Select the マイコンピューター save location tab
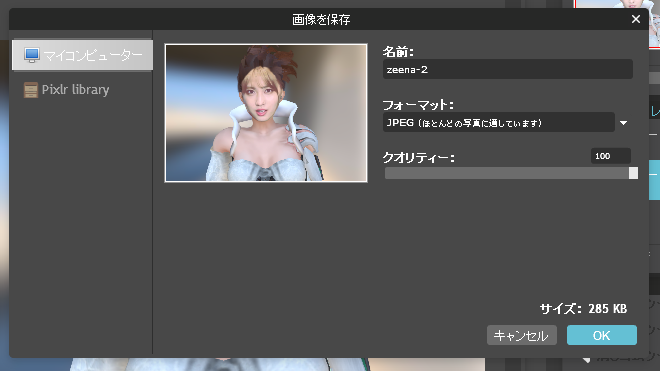The height and width of the screenshot is (371, 660). point(82,55)
